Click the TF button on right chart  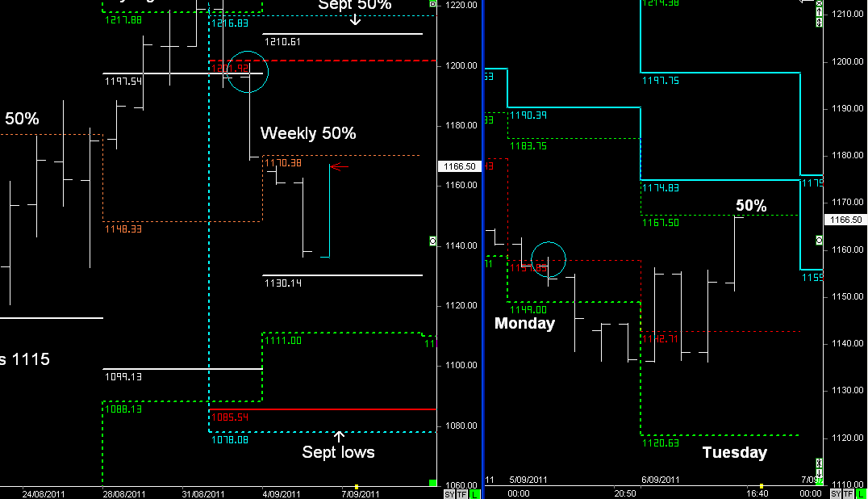pos(848,493)
